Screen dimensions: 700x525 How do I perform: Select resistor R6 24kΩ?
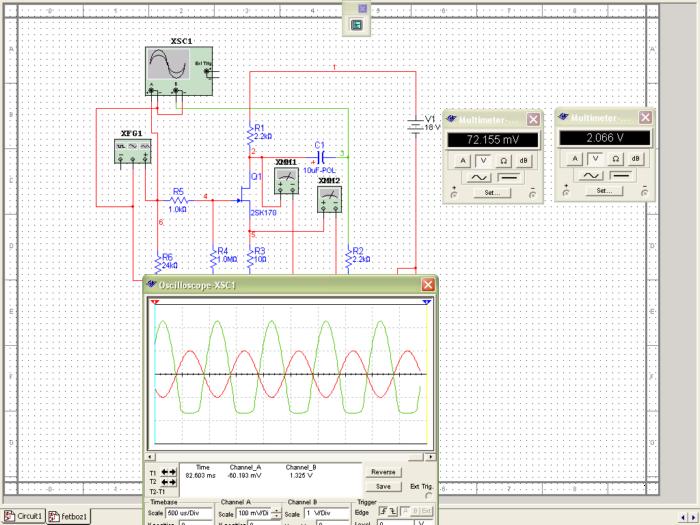[x=158, y=263]
